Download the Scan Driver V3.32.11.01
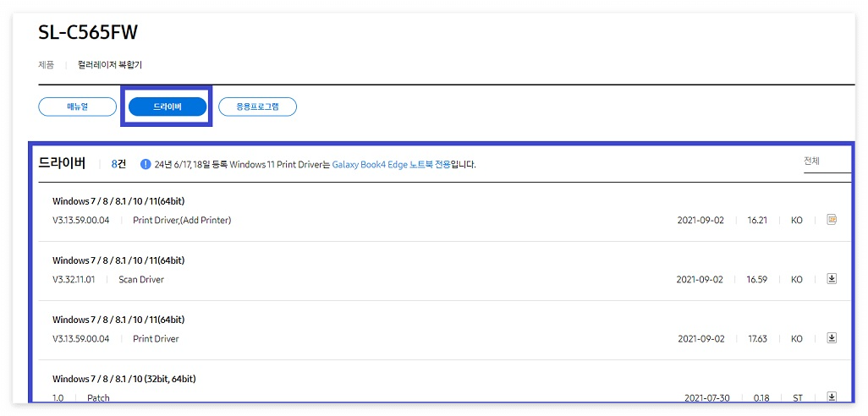The image size is (868, 416). pyautogui.click(x=832, y=279)
